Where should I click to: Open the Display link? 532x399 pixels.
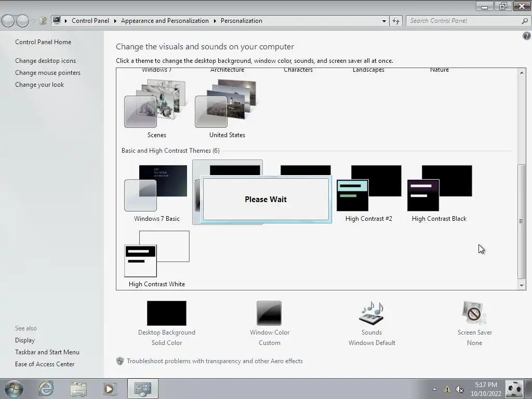tap(25, 340)
